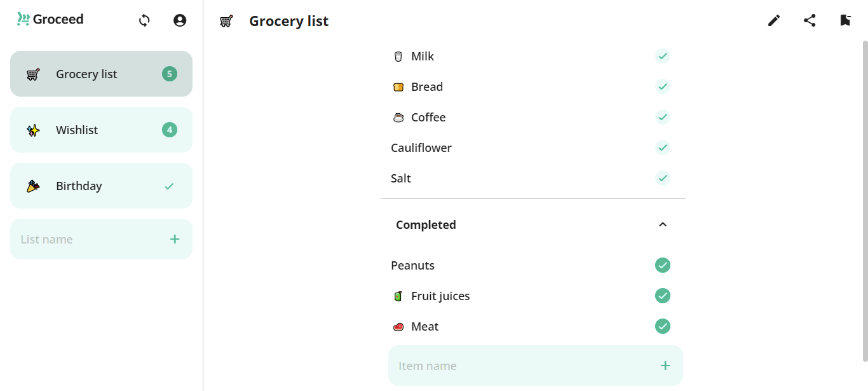Toggle the check on Fruit juices

(663, 296)
